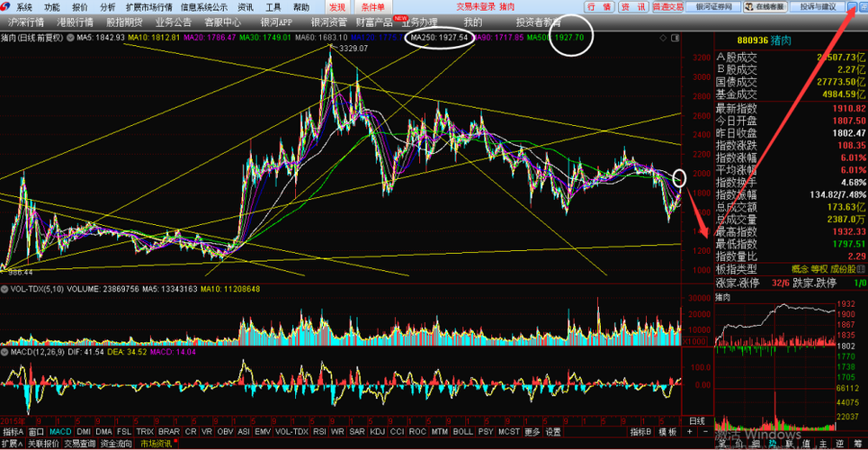The width and height of the screenshot is (868, 450).
Task: Zoom in chart with plus button
Action: (x=689, y=431)
